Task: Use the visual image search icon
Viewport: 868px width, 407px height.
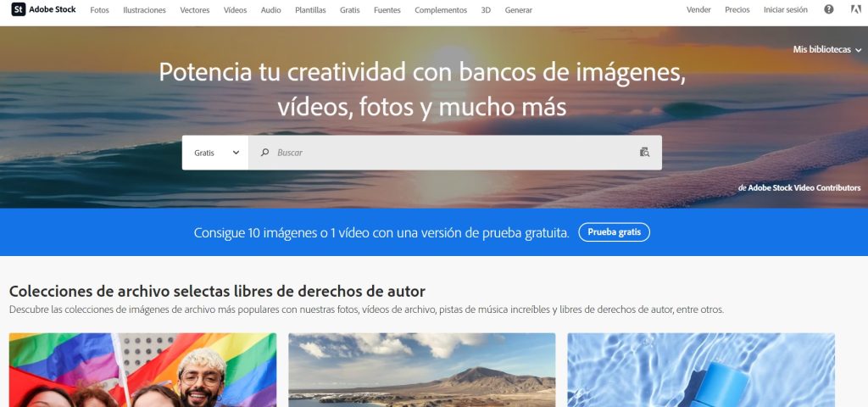Action: tap(644, 153)
